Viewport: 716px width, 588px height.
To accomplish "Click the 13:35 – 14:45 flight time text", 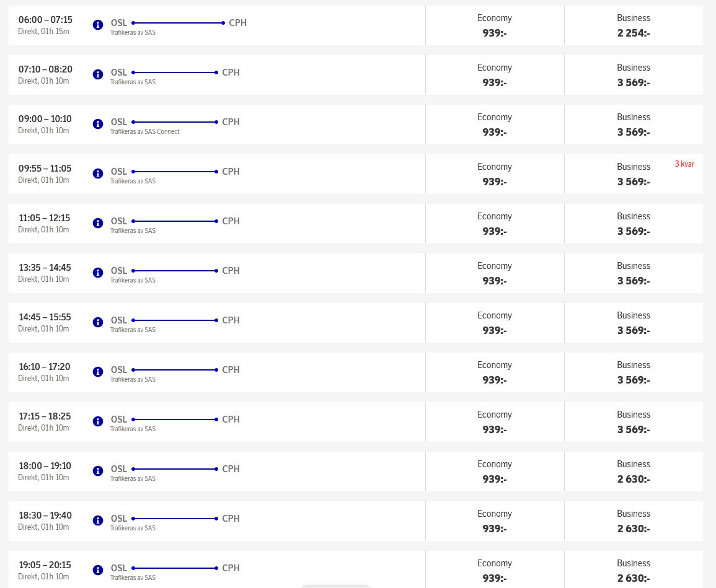I will (45, 268).
